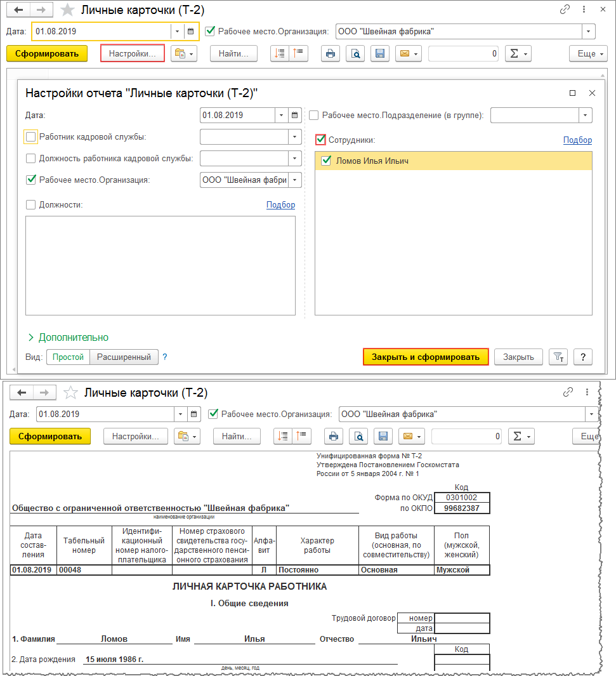Click the sum (Σ) button in top toolbar
Viewport: 616px width, 676px height.
(x=518, y=53)
